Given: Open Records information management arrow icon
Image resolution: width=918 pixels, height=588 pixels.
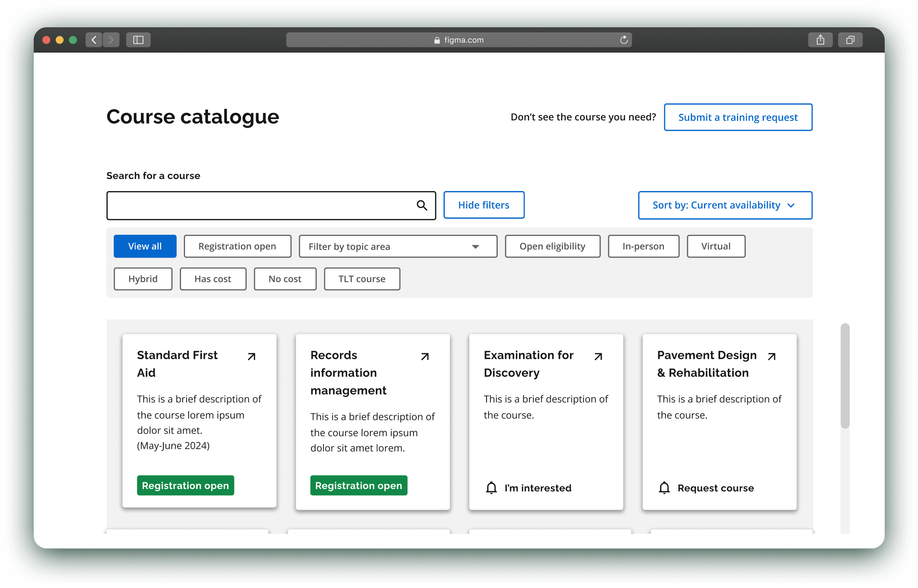Looking at the screenshot, I should [x=425, y=356].
